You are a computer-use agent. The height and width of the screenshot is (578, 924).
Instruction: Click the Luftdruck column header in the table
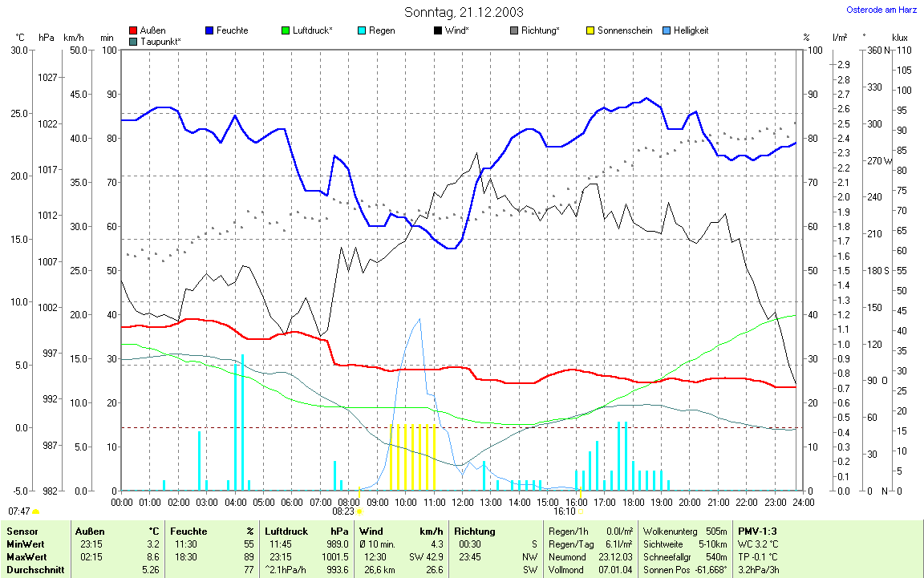pos(286,532)
